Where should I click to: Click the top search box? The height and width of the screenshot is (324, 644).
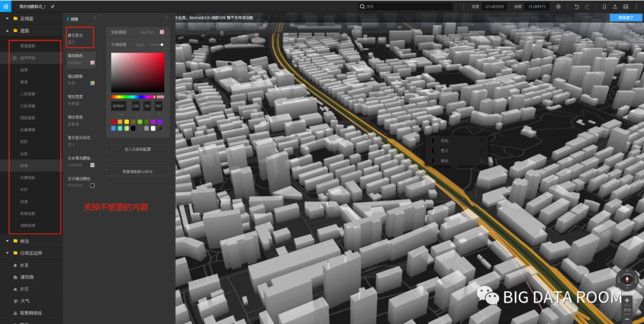[405, 7]
